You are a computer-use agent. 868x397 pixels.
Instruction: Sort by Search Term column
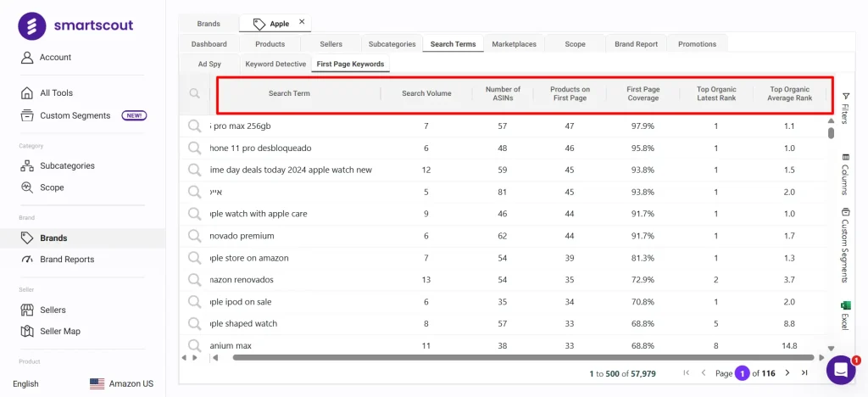(x=290, y=93)
